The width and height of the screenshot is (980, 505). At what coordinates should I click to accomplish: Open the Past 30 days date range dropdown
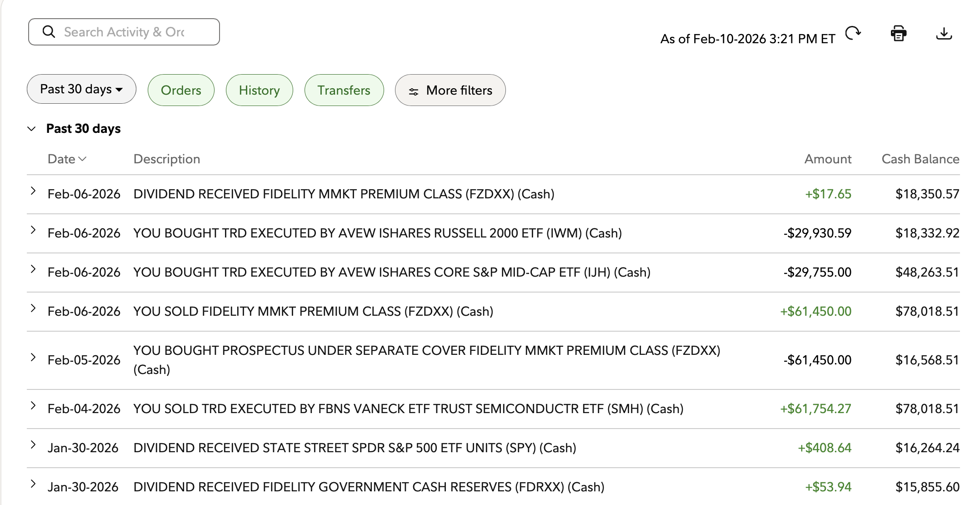tap(81, 89)
